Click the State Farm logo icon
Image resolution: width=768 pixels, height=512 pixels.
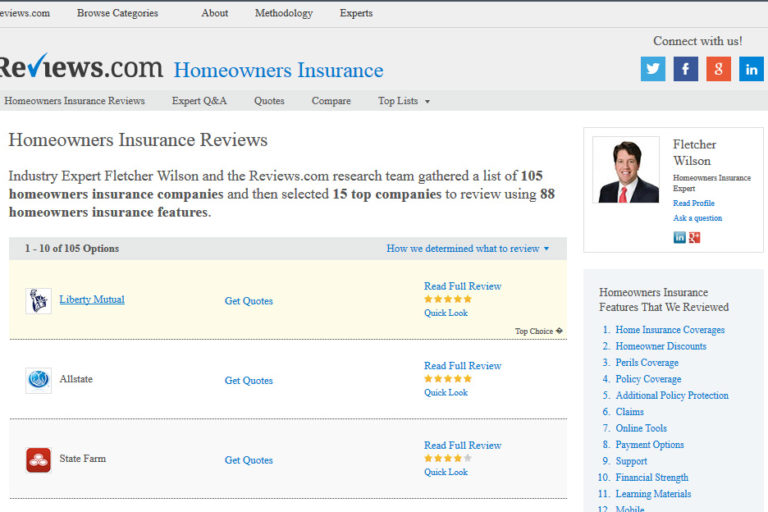38,460
